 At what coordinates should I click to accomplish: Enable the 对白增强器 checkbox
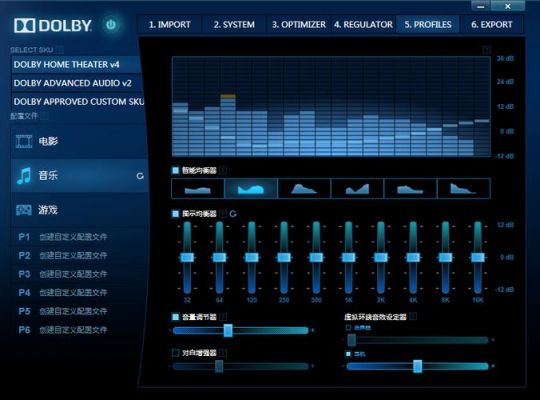176,352
